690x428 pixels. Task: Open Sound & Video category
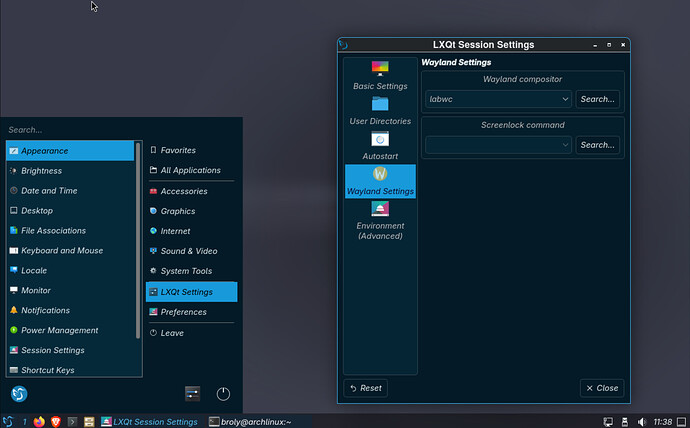click(x=191, y=251)
